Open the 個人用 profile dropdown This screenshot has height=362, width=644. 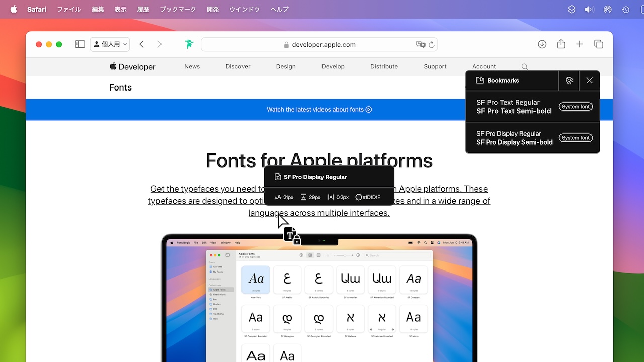pos(110,44)
